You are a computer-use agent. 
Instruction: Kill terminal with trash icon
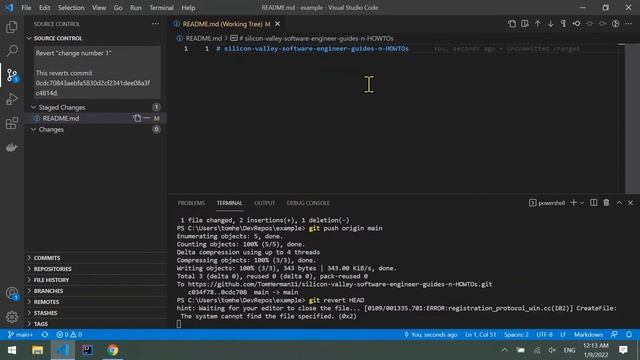[x=607, y=203]
